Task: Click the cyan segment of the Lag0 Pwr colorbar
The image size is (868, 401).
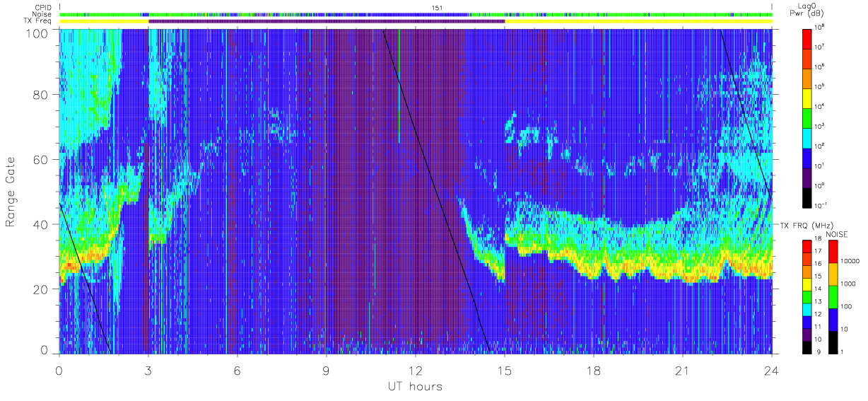Action: pyautogui.click(x=807, y=139)
